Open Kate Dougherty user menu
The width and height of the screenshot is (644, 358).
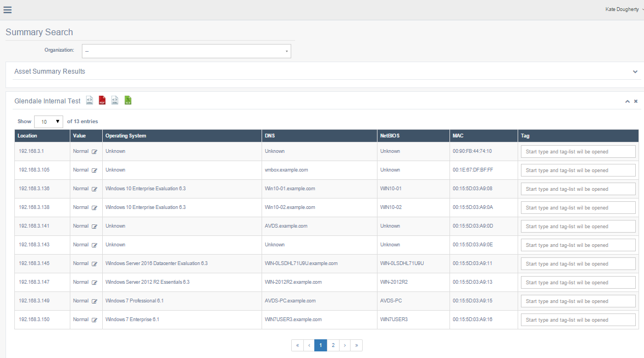click(624, 9)
